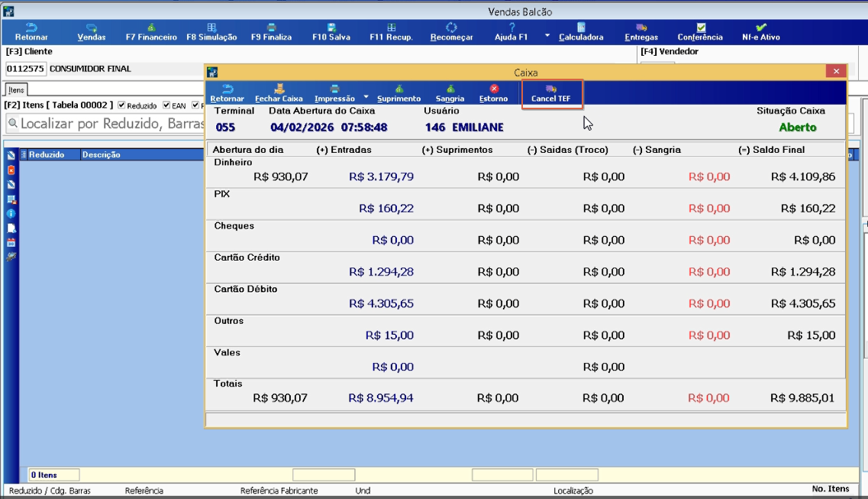Screen dimensions: 868x499
Task: Toggle the checkbox right of EAN
Action: click(195, 105)
